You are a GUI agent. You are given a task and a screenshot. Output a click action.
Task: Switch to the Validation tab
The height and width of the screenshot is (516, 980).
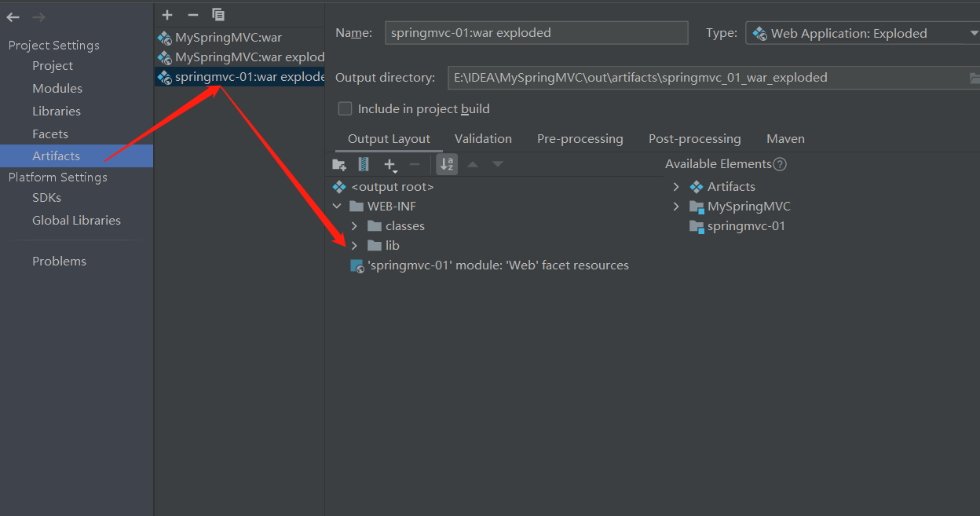[483, 139]
